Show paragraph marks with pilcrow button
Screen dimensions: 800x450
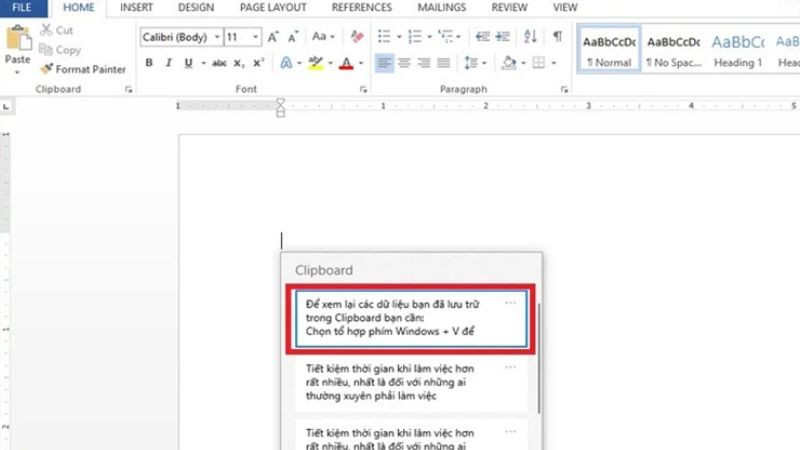point(557,37)
